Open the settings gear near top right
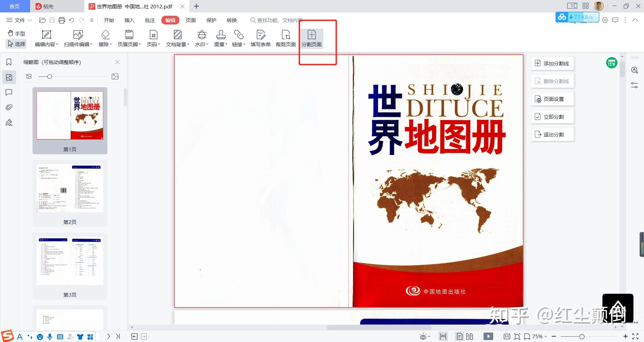Image resolution: width=644 pixels, height=342 pixels. point(605,20)
